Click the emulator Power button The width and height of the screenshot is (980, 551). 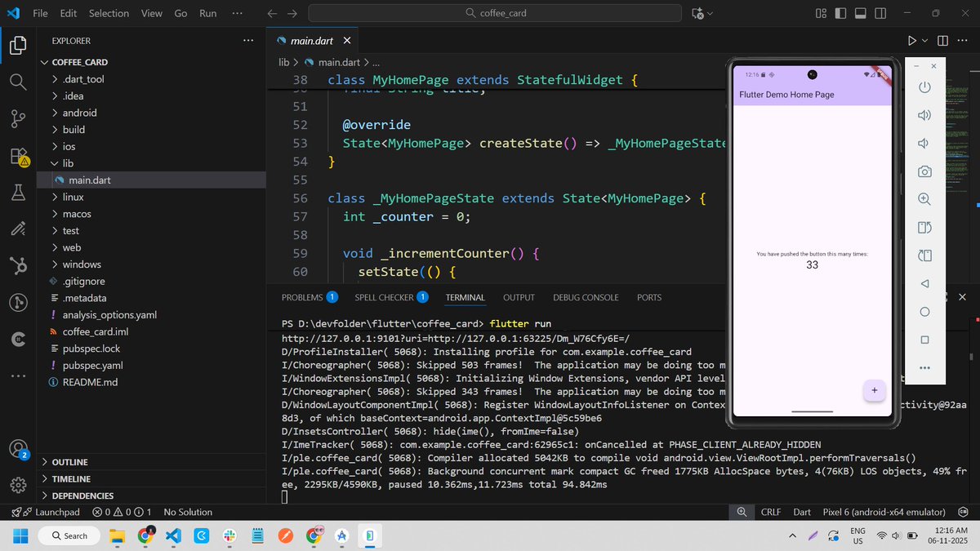tap(924, 87)
